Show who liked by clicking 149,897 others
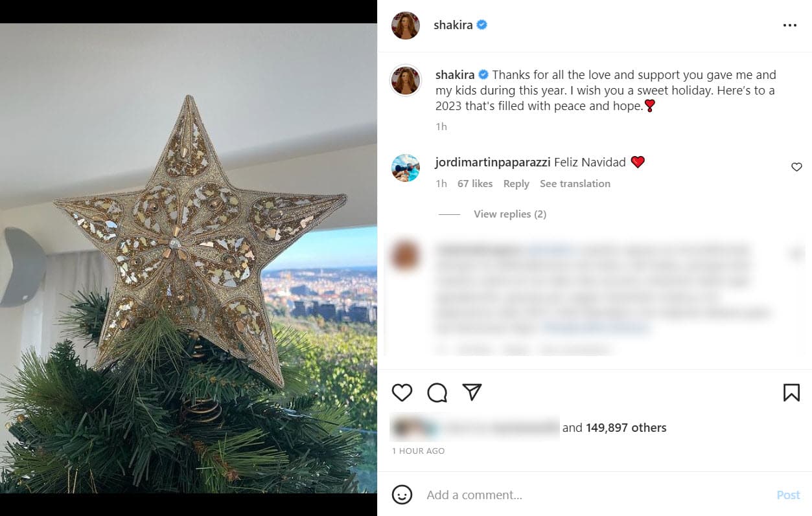This screenshot has height=516, width=812. point(627,427)
